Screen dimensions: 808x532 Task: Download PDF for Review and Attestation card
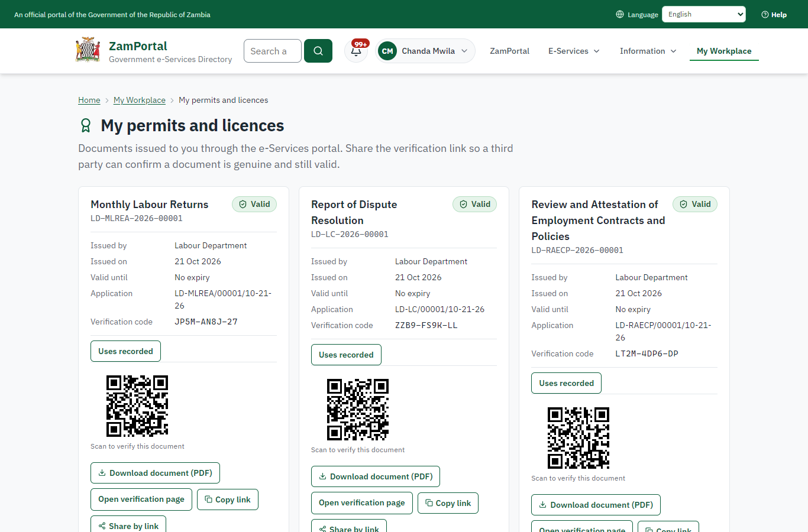click(596, 505)
